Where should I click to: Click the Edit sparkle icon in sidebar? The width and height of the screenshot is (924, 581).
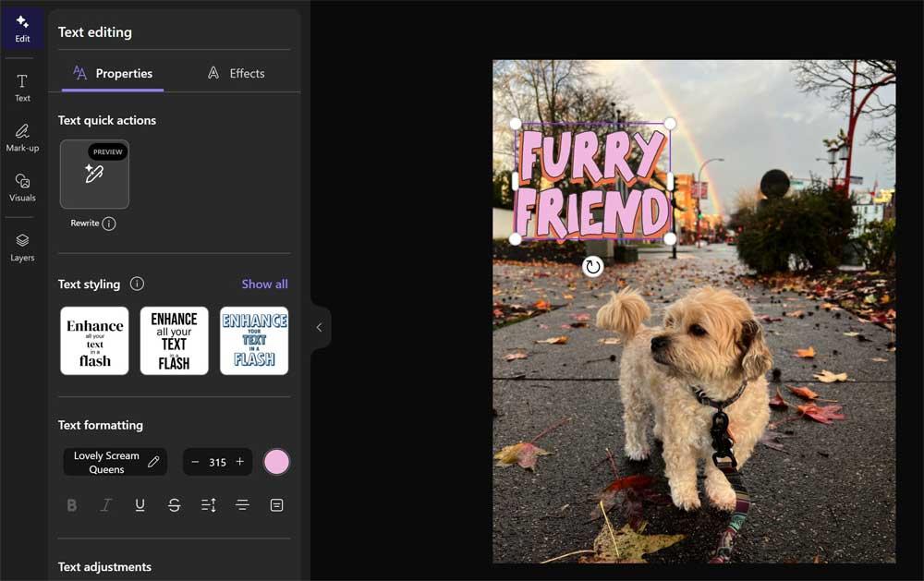pos(22,28)
